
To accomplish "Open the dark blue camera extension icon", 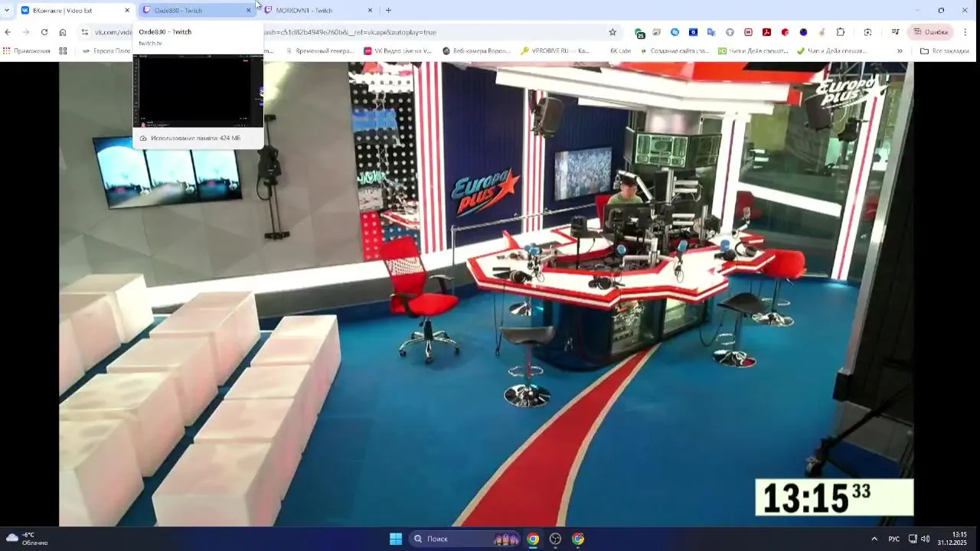I will point(693,32).
